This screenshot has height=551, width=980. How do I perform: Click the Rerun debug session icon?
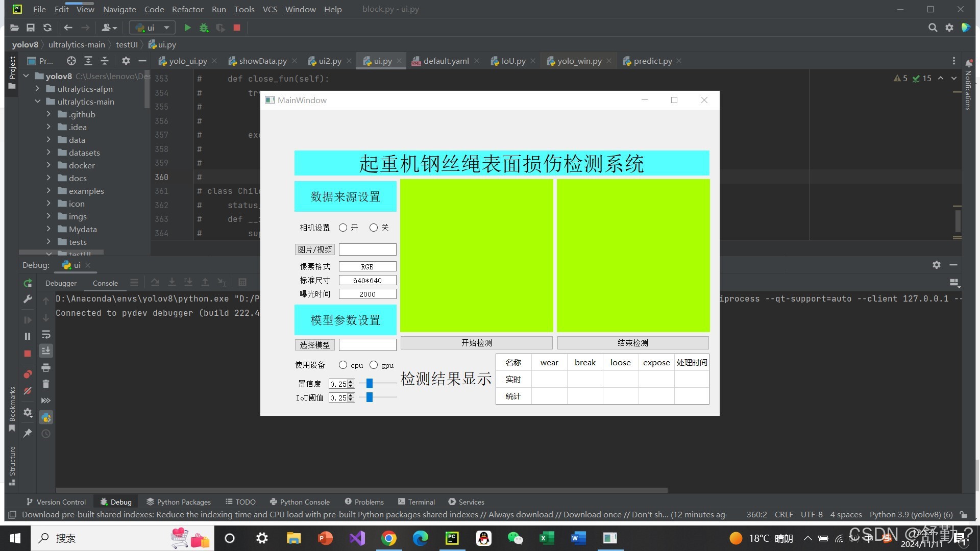click(x=28, y=283)
